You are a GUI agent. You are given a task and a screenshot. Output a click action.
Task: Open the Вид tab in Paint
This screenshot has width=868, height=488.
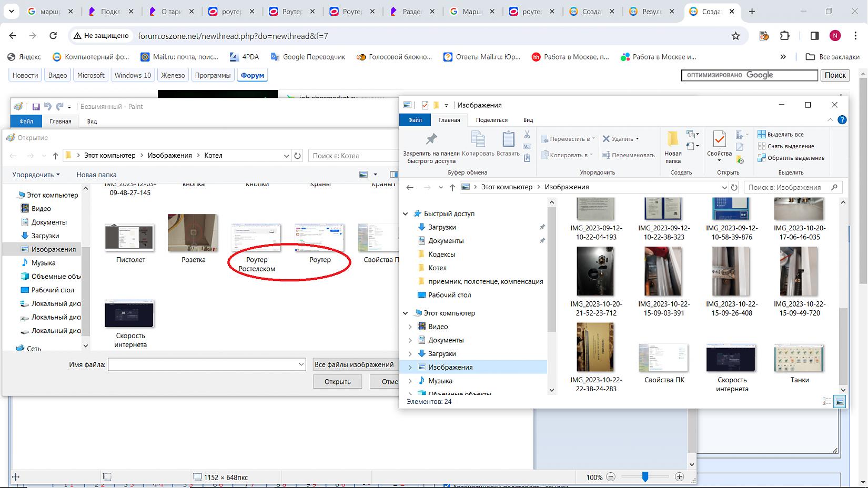(92, 121)
